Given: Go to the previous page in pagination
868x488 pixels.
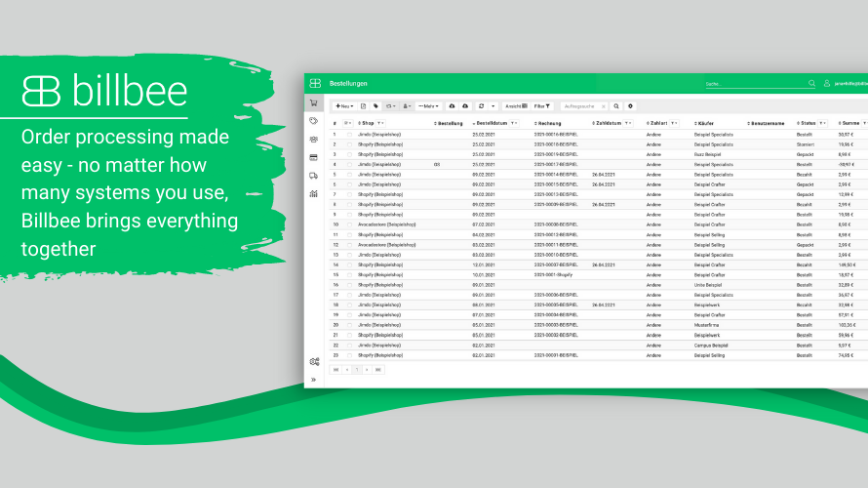Looking at the screenshot, I should [347, 370].
